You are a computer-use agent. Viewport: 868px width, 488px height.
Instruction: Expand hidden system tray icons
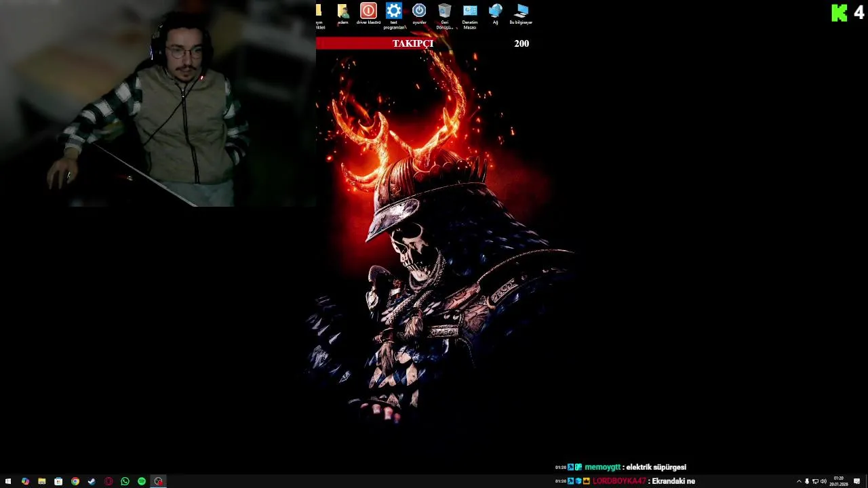coord(799,481)
